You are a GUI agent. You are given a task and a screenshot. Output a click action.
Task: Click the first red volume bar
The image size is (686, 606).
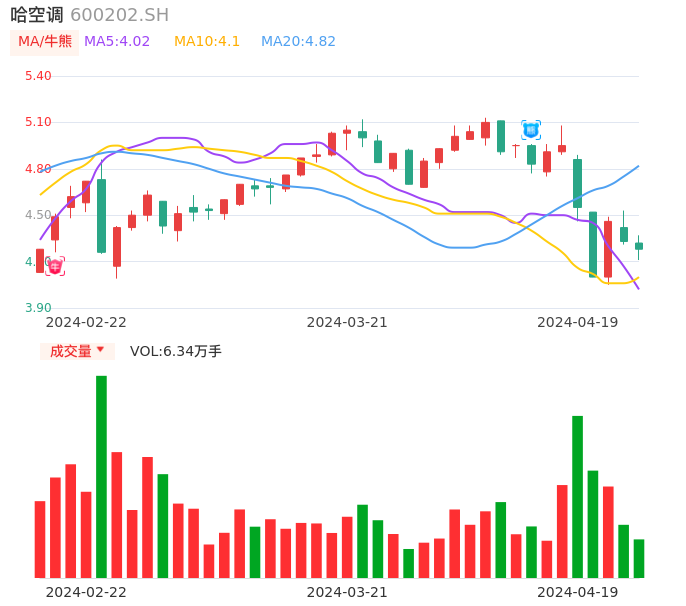40,539
